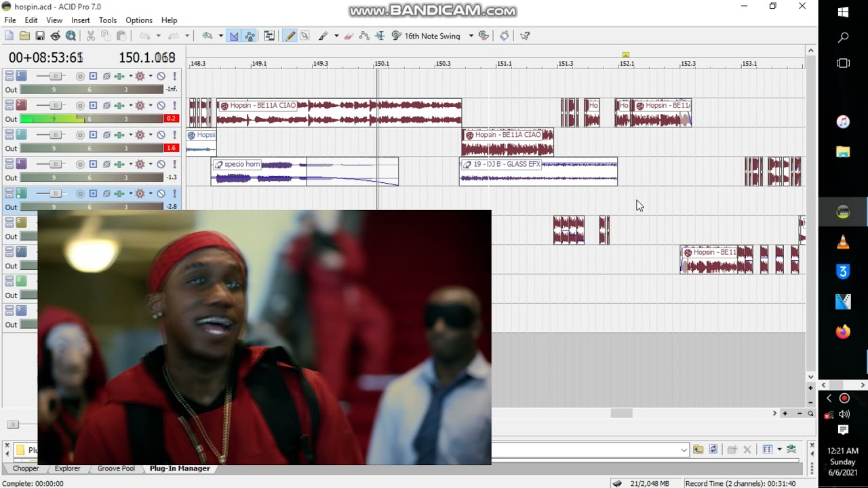Image resolution: width=868 pixels, height=488 pixels.
Task: Open the File menu
Action: pyautogui.click(x=10, y=20)
